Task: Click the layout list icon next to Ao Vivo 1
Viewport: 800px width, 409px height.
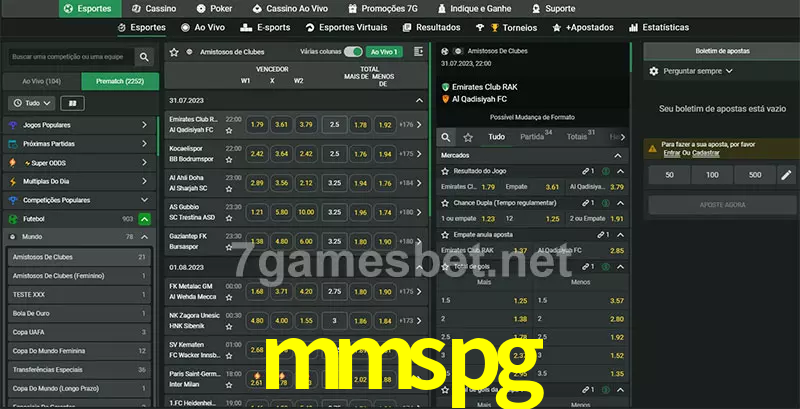Action: pos(418,52)
